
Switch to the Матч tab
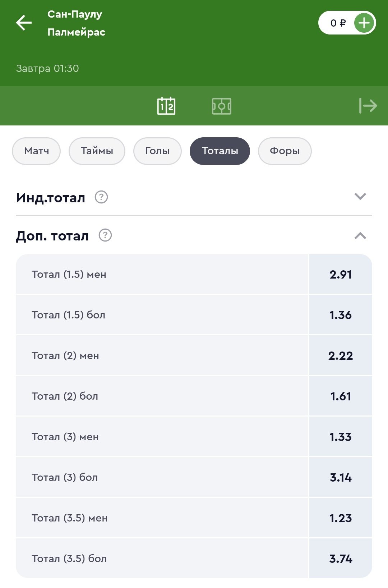point(36,151)
